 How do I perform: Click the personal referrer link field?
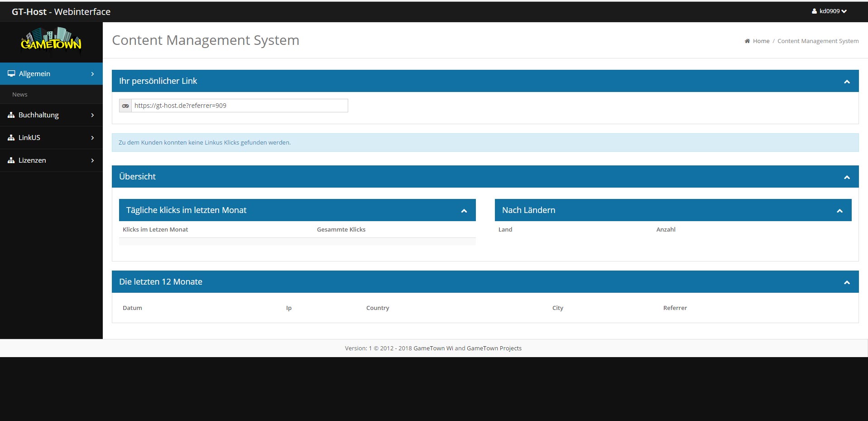click(240, 106)
